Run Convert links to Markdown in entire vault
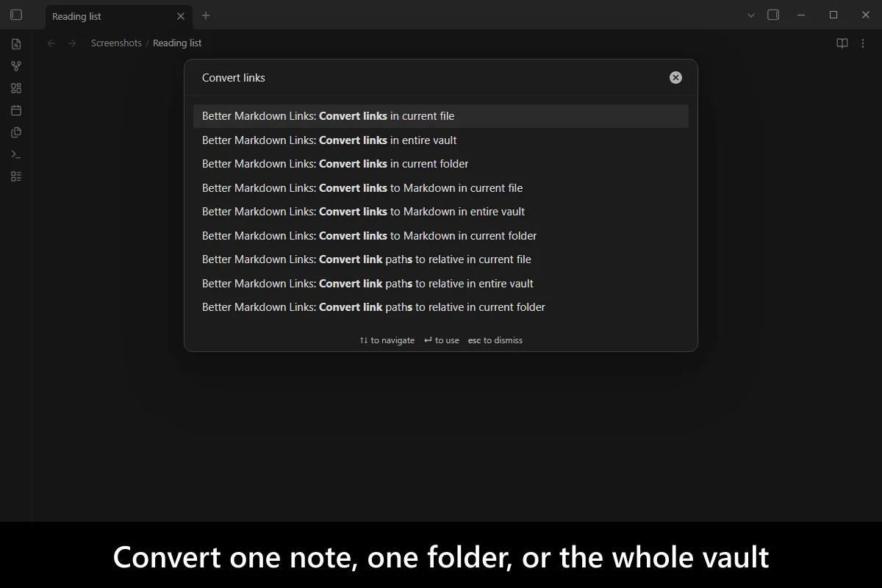This screenshot has height=588, width=882. pyautogui.click(x=441, y=212)
